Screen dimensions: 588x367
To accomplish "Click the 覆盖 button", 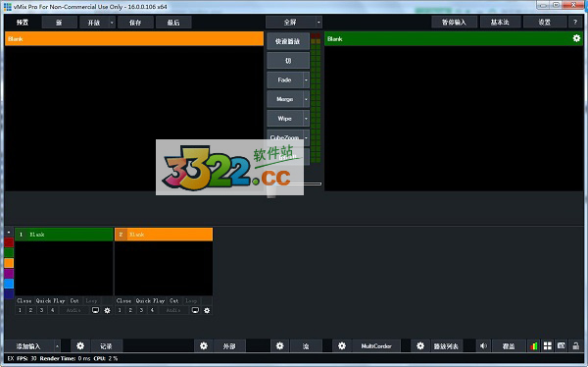I will pyautogui.click(x=509, y=346).
